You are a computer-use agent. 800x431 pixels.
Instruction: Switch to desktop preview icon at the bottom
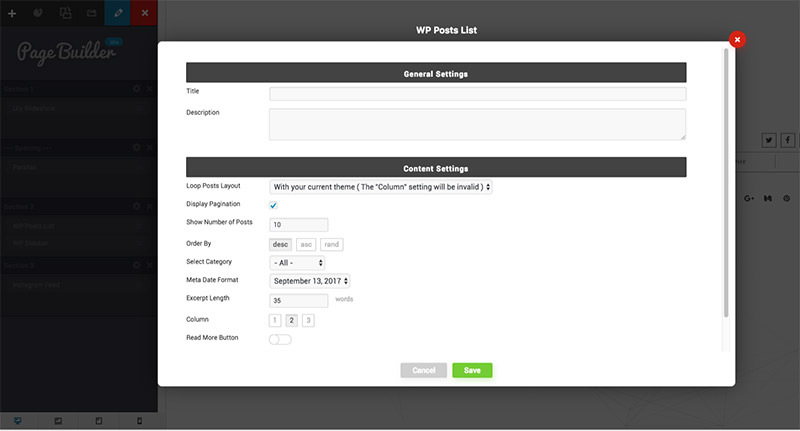coord(18,421)
